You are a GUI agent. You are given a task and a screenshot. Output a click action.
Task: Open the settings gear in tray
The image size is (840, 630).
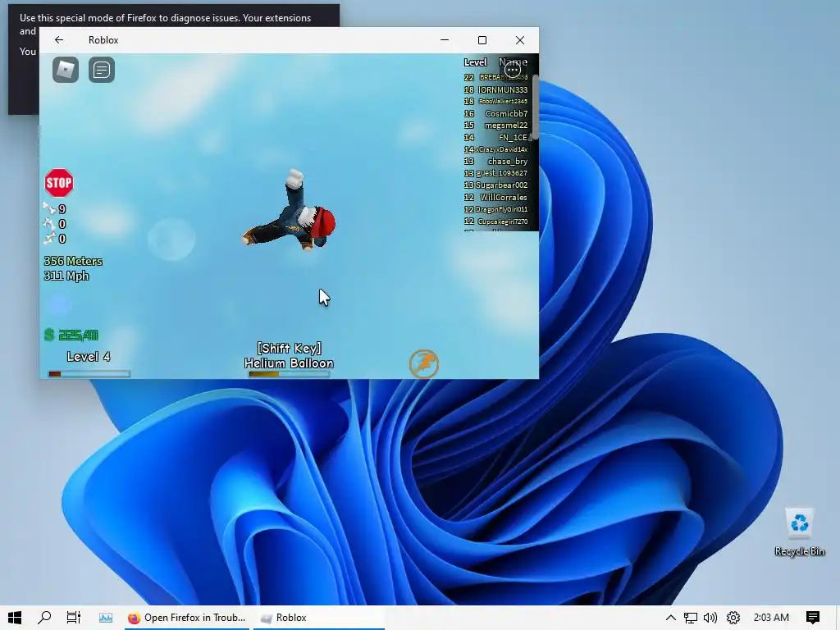click(x=733, y=618)
